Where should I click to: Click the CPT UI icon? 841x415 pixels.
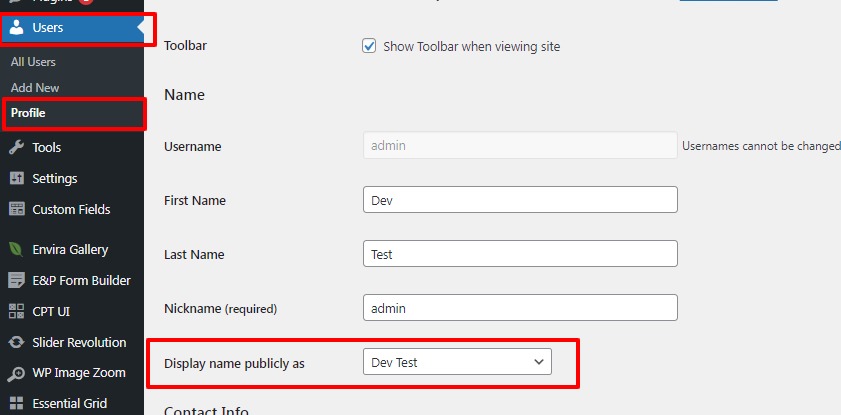pyautogui.click(x=16, y=311)
